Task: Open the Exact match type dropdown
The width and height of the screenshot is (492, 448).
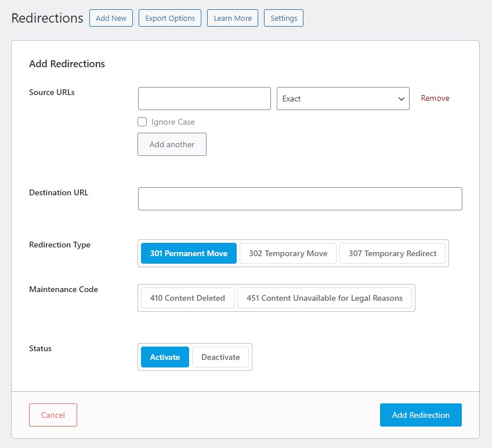Action: click(343, 99)
